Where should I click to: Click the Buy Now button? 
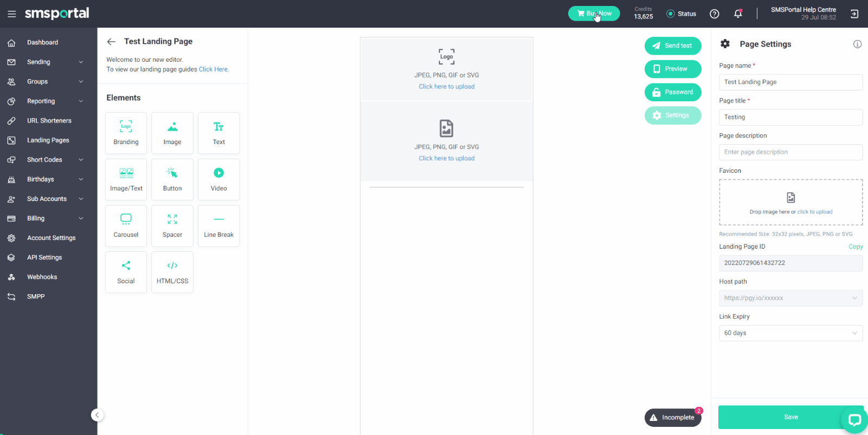(594, 14)
